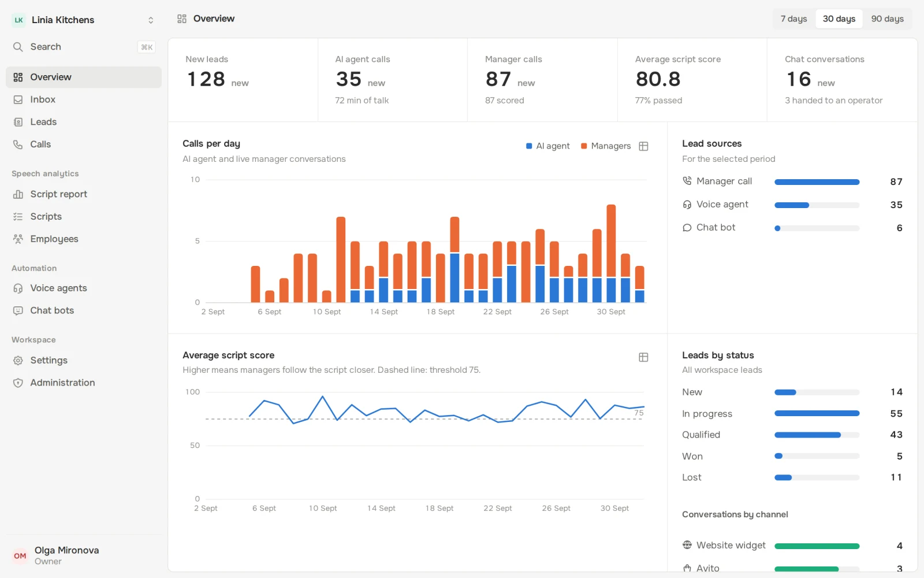
Task: Click the Scripts checklist icon
Action: click(x=18, y=217)
